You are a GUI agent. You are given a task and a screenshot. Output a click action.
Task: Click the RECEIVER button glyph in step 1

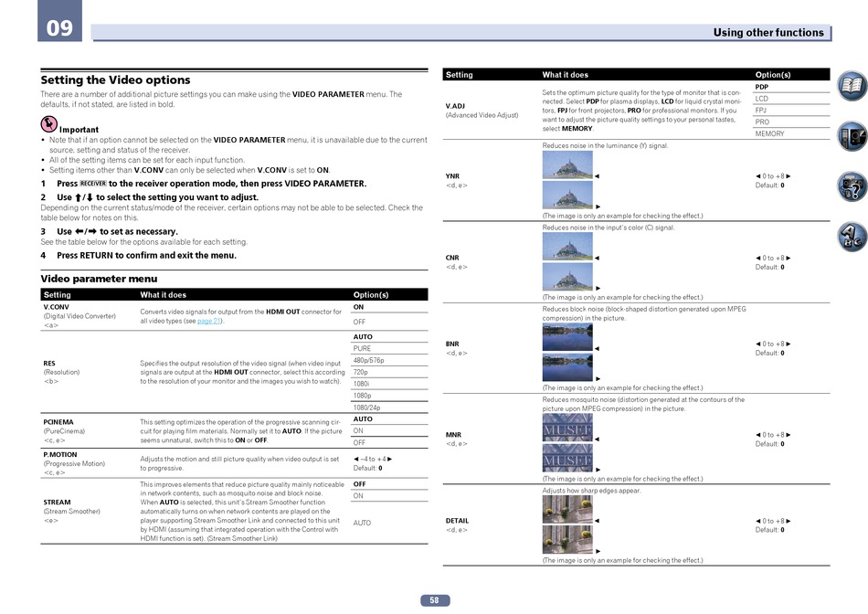93,184
